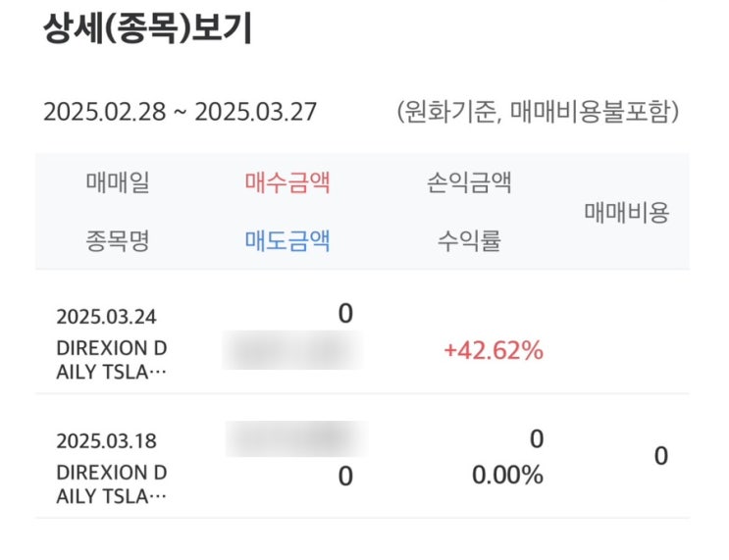Select the 종목명 column header
Image resolution: width=729 pixels, height=560 pixels.
(x=118, y=240)
